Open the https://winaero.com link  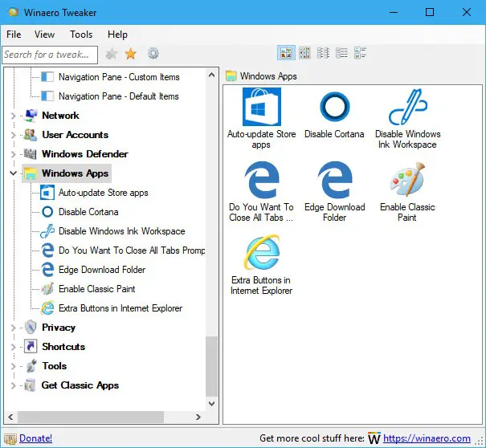[x=427, y=438]
